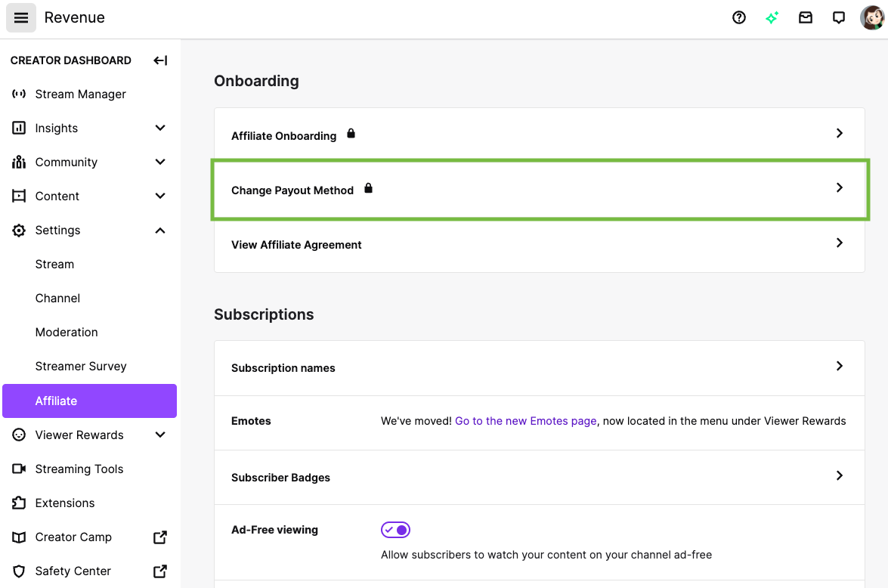The height and width of the screenshot is (588, 888).
Task: Open Creator Camp external link icon
Action: pyautogui.click(x=160, y=537)
